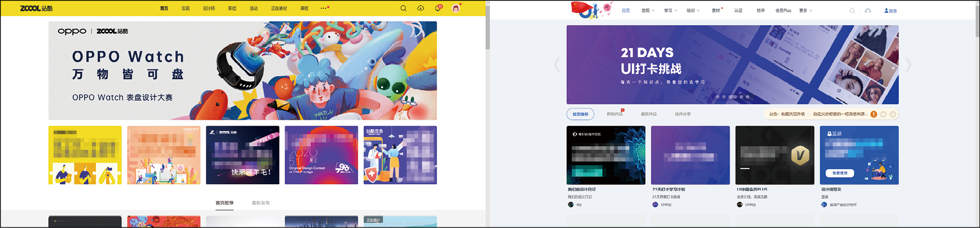
Task: Click the ZCOOL 站酷 logo
Action: 36,8
